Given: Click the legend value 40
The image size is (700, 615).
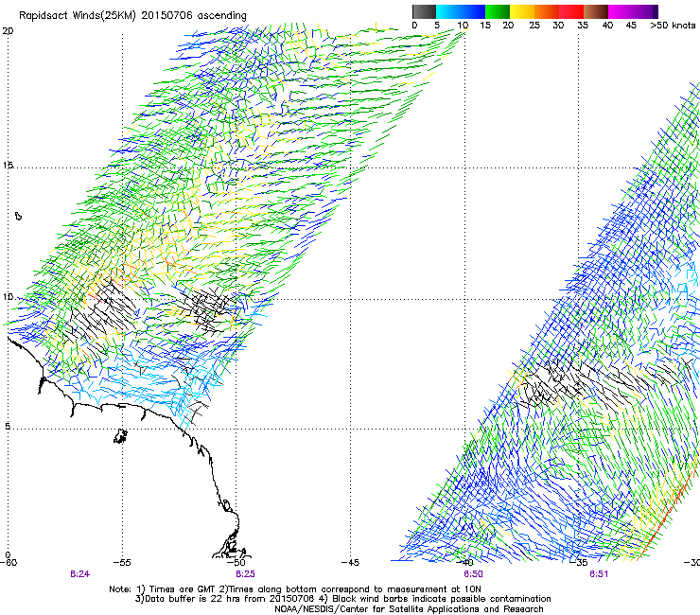Looking at the screenshot, I should 607,26.
